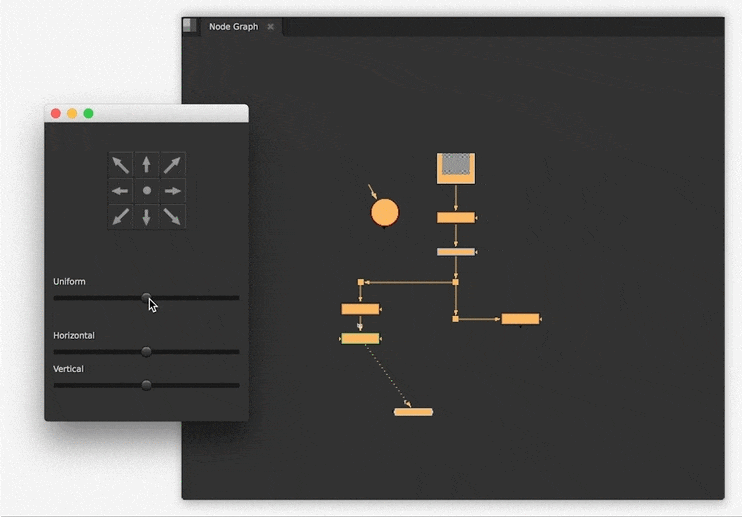Select the bottom-most node in the graph
The width and height of the screenshot is (742, 517).
pos(413,412)
